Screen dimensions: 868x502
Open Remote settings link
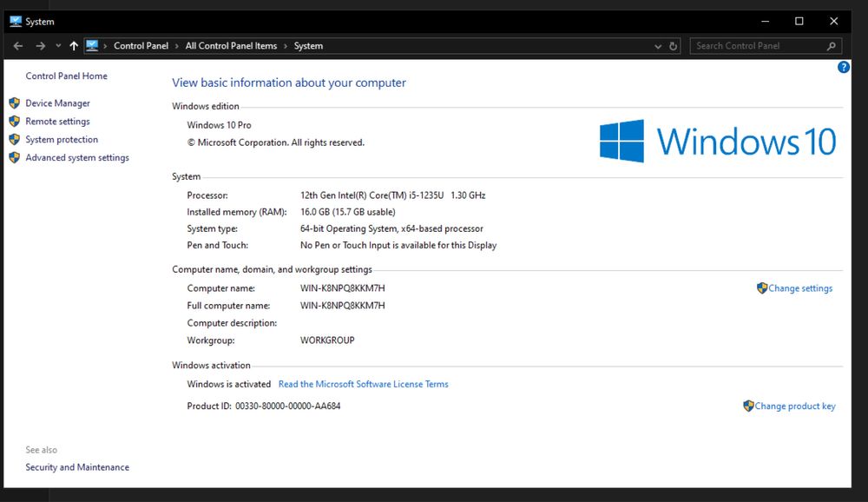point(57,122)
